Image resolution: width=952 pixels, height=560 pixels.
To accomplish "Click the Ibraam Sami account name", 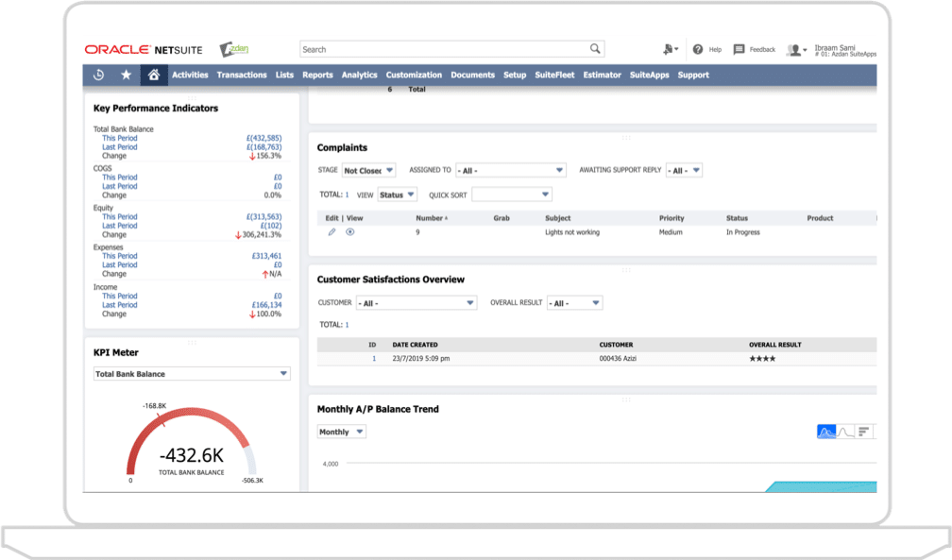I will click(x=834, y=47).
